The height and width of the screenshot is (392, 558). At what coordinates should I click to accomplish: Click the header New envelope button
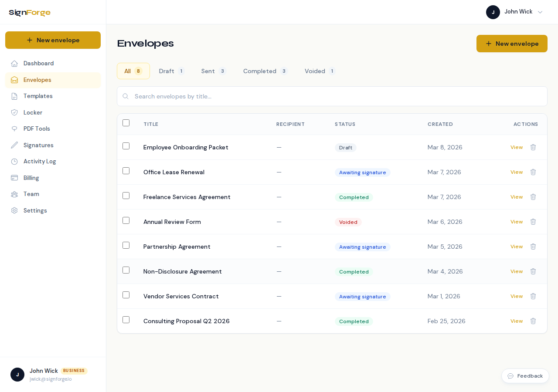tap(512, 44)
